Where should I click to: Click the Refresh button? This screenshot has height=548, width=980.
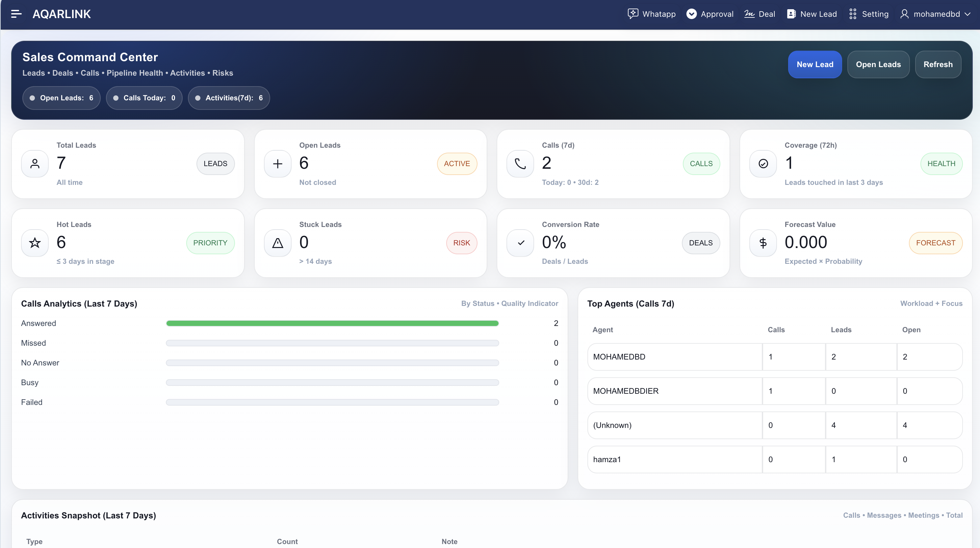[x=938, y=64]
